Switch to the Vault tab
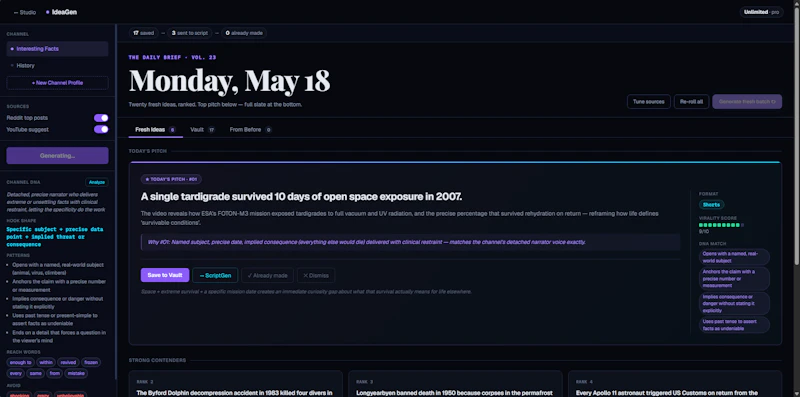The image size is (800, 397). tap(203, 130)
